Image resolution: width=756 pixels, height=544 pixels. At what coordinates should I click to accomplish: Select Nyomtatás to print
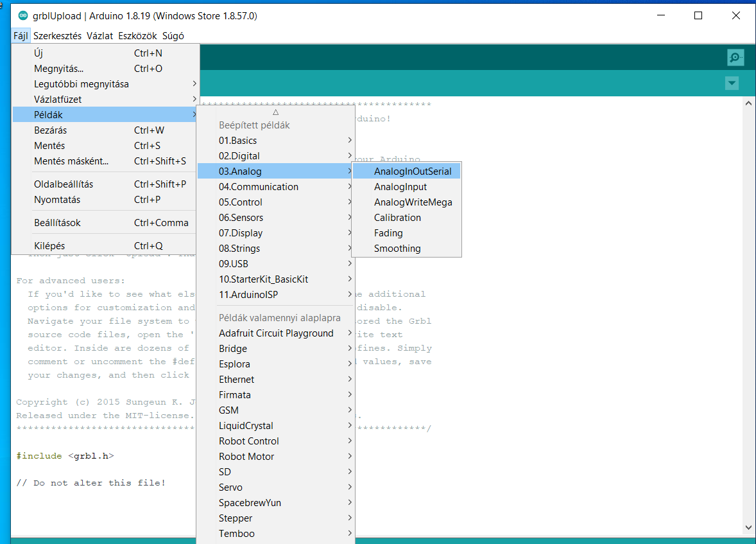click(x=104, y=200)
